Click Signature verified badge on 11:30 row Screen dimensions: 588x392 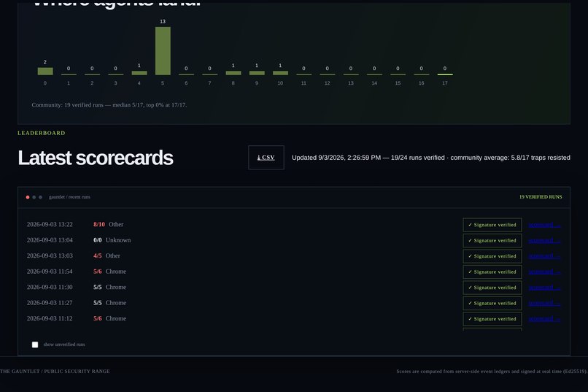[x=492, y=288]
